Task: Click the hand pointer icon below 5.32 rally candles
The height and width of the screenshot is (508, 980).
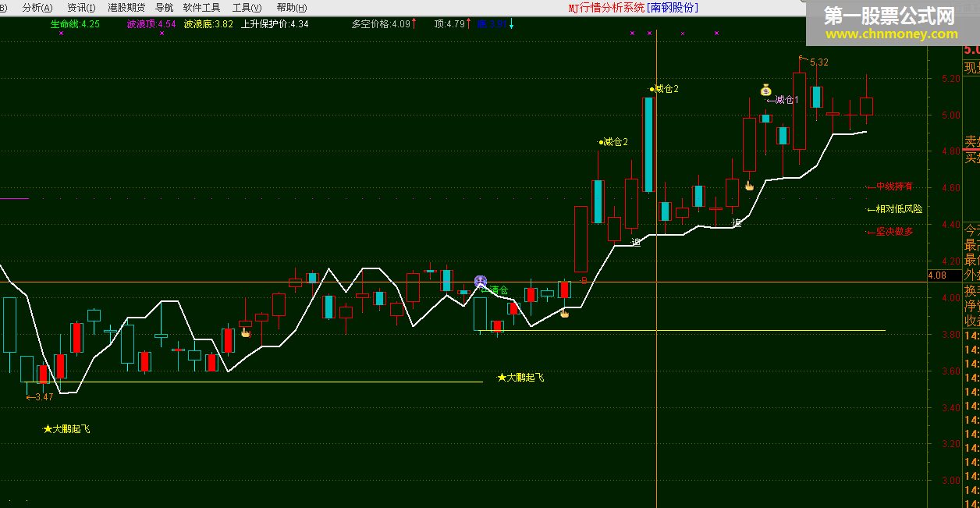Action: click(x=750, y=186)
